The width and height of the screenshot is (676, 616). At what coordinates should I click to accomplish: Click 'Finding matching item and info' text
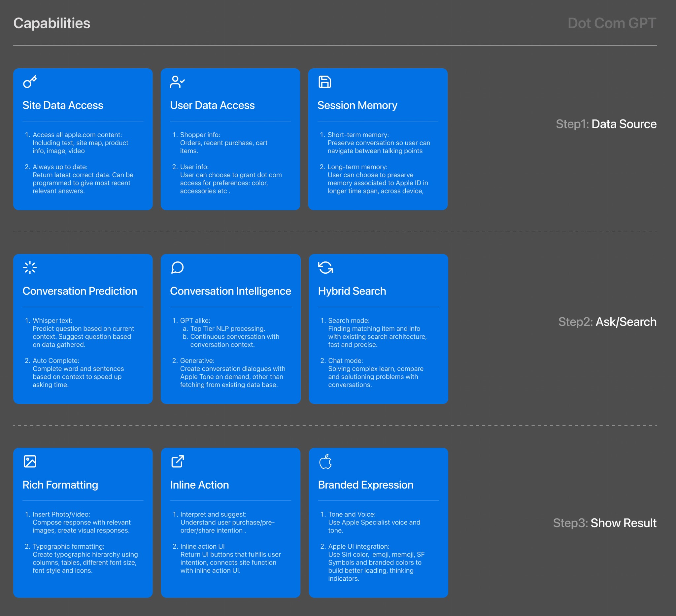[x=374, y=328]
